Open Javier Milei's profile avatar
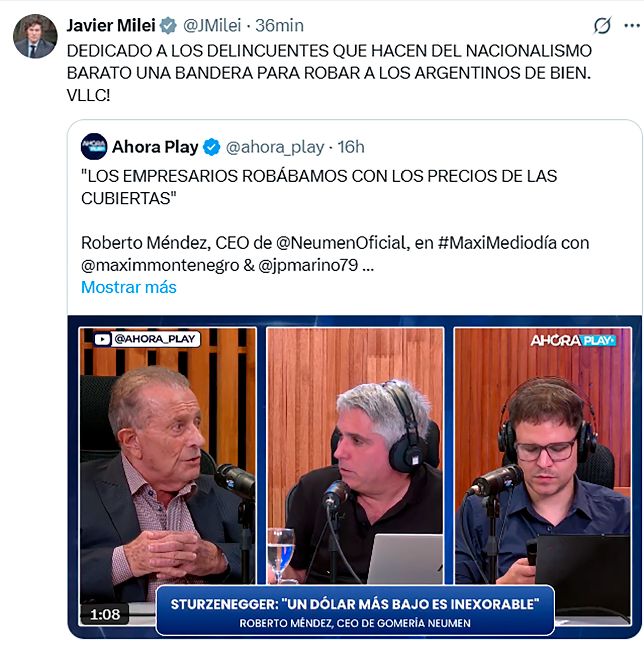644x650 pixels. pyautogui.click(x=35, y=36)
